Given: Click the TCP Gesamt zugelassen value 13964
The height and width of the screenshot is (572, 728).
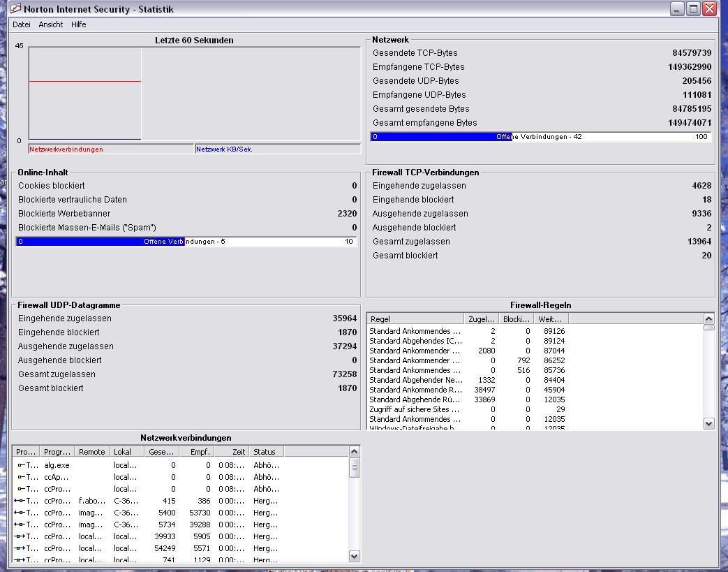Looking at the screenshot, I should point(699,242).
